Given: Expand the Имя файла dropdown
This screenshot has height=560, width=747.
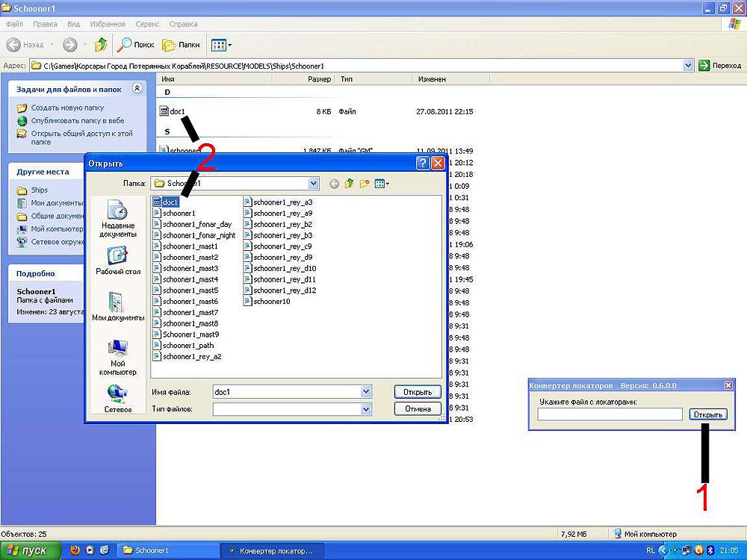Looking at the screenshot, I should (x=366, y=391).
